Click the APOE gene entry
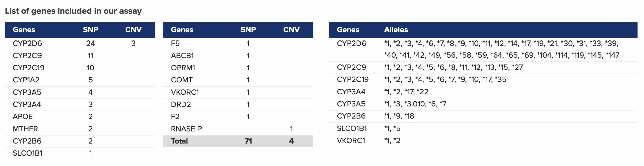Image resolution: width=644 pixels, height=166 pixels. coord(23,117)
